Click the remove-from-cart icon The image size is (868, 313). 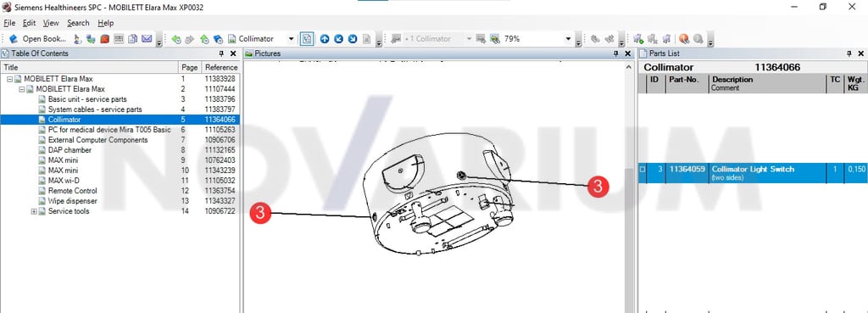point(652,39)
